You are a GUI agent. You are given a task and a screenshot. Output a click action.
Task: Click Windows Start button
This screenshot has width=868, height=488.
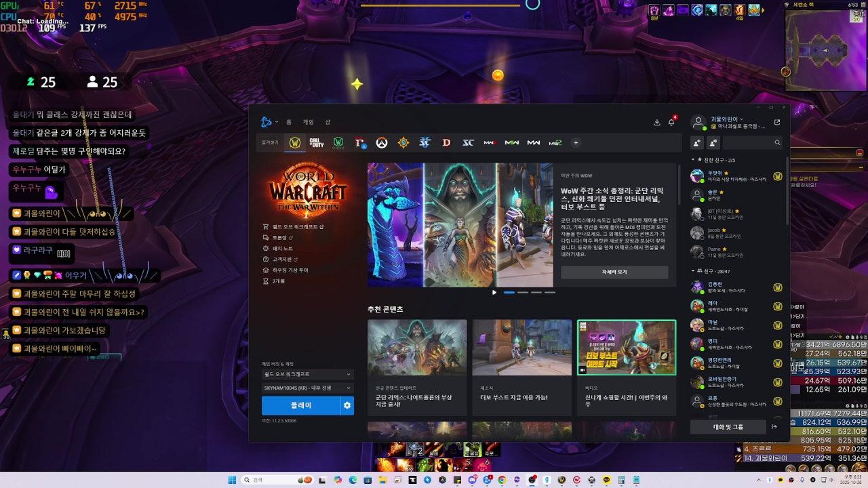233,480
